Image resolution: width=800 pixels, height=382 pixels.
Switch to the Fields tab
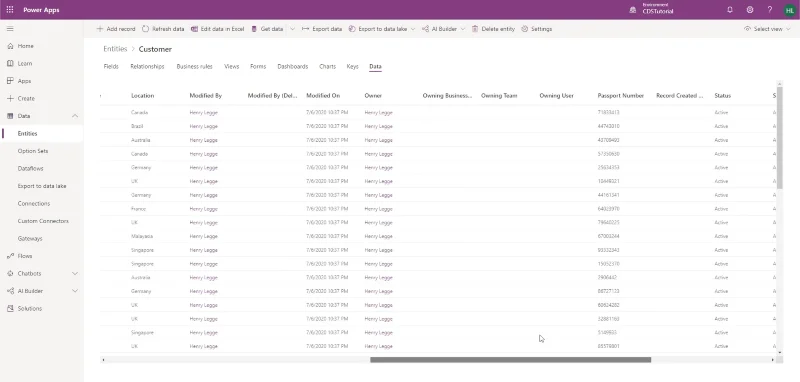(x=111, y=66)
